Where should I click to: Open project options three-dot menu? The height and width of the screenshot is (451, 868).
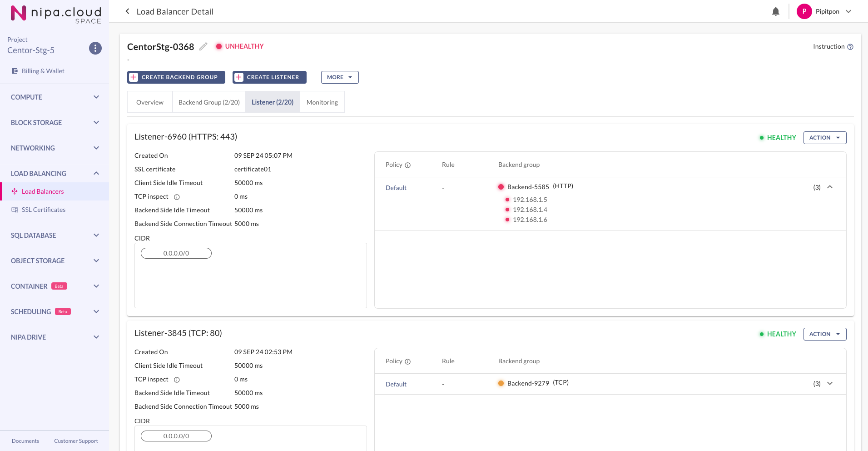[95, 48]
